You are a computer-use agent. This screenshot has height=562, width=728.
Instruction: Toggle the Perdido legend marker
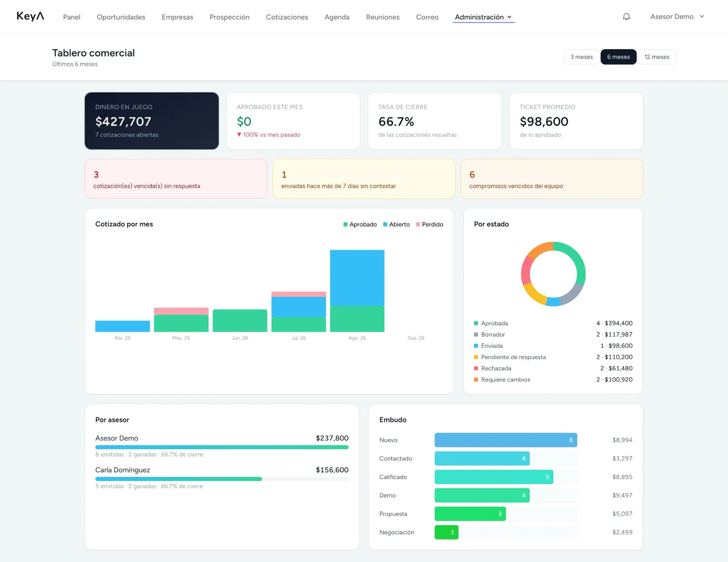click(418, 225)
